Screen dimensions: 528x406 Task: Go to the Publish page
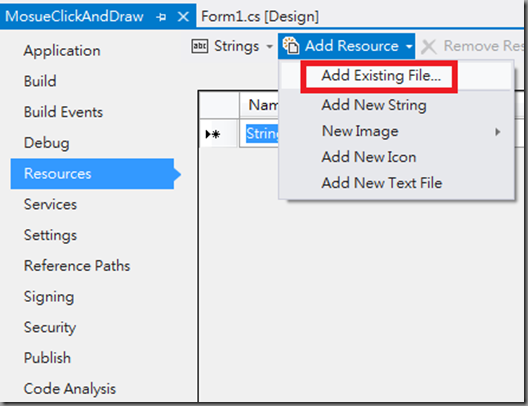tap(47, 358)
